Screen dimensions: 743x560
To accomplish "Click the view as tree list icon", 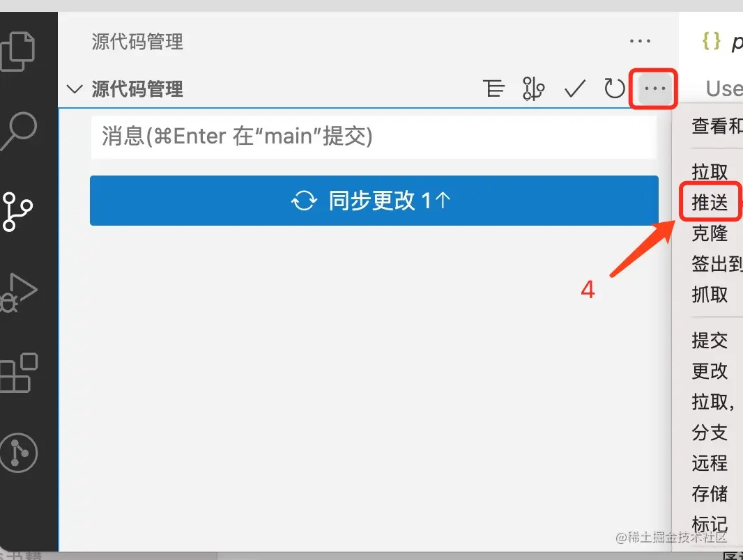I will click(x=493, y=88).
